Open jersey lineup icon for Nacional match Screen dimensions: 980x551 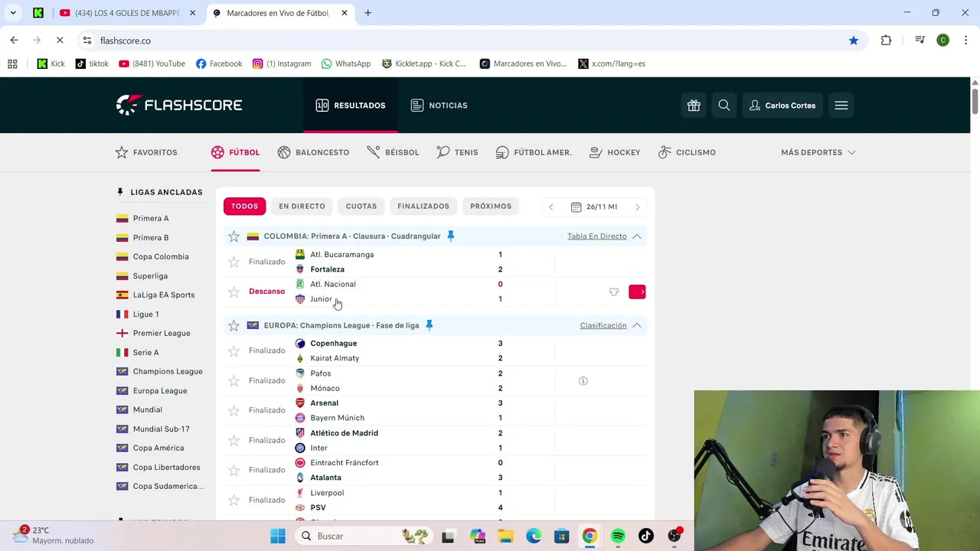tap(614, 292)
